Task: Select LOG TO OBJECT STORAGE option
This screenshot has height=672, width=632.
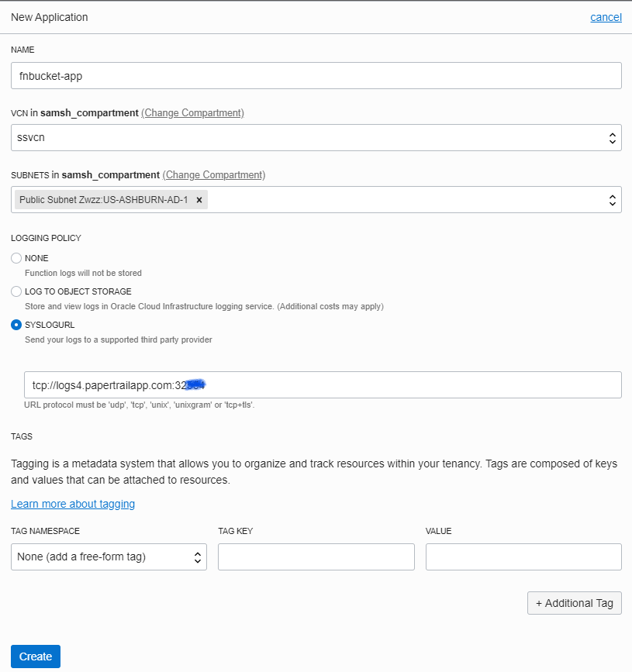Action: (16, 291)
